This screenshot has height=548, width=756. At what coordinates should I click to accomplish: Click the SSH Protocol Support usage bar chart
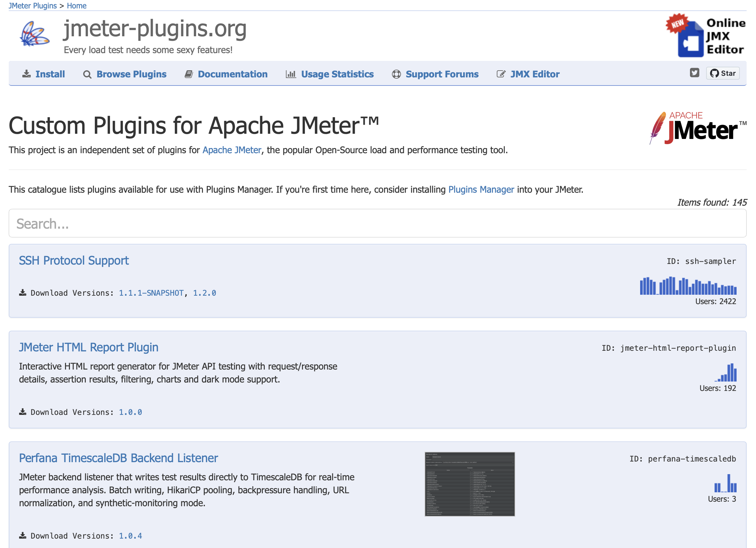point(688,286)
